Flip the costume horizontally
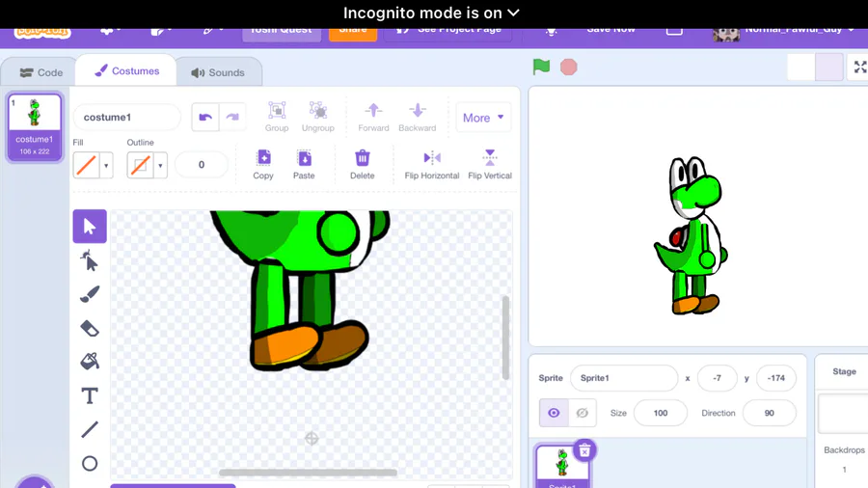Viewport: 868px width, 488px height. (x=432, y=164)
